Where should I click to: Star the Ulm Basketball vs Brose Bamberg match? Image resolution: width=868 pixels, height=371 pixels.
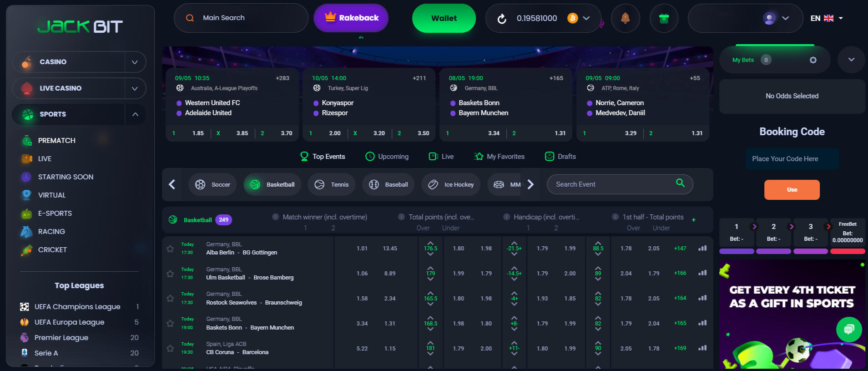(170, 274)
